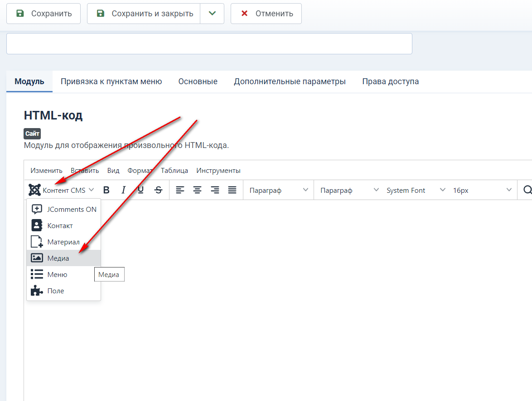The image size is (532, 401).
Task: Click the Bold formatting icon
Action: [106, 190]
